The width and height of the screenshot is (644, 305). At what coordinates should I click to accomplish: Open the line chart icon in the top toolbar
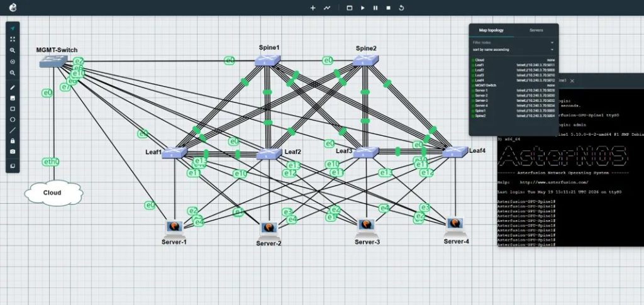click(x=327, y=8)
